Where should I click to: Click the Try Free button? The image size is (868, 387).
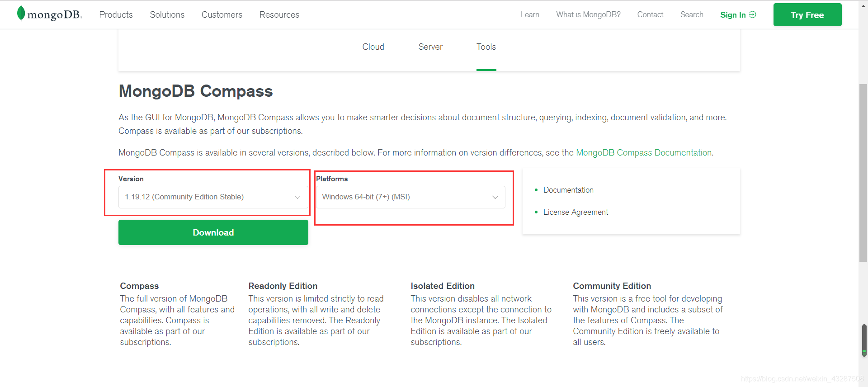point(807,14)
